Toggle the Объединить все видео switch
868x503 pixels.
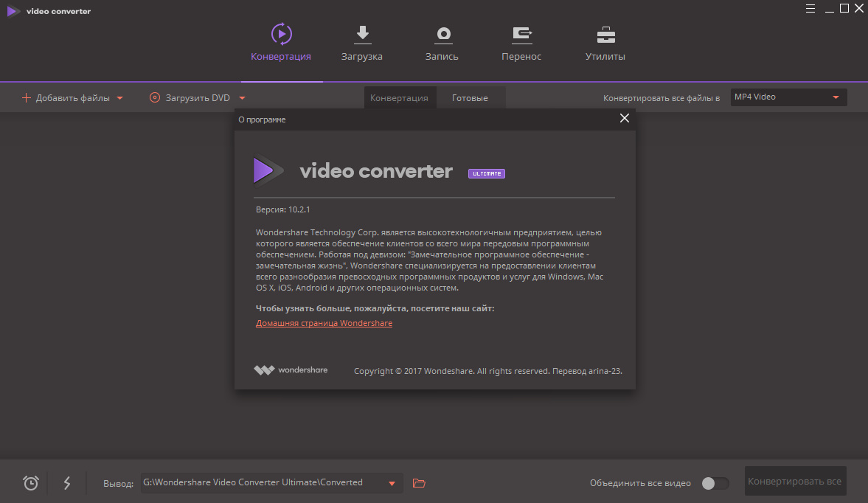(x=715, y=483)
